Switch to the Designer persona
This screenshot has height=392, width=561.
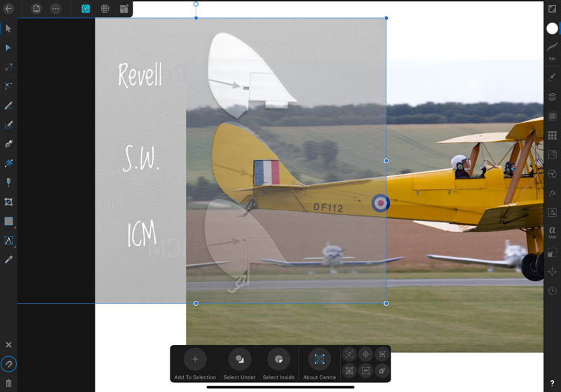click(x=86, y=8)
